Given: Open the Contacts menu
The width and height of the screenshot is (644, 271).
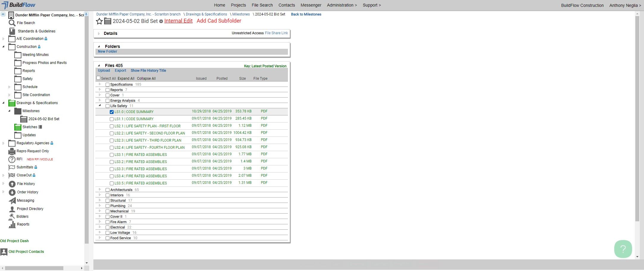Looking at the screenshot, I should [x=287, y=5].
